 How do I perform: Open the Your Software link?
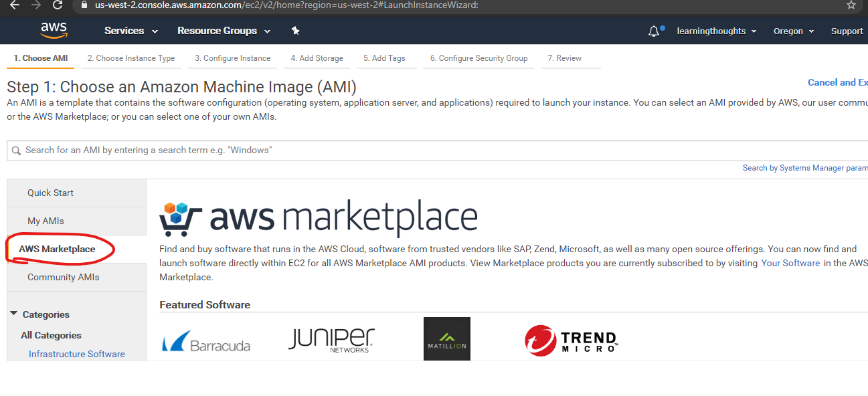pos(790,263)
